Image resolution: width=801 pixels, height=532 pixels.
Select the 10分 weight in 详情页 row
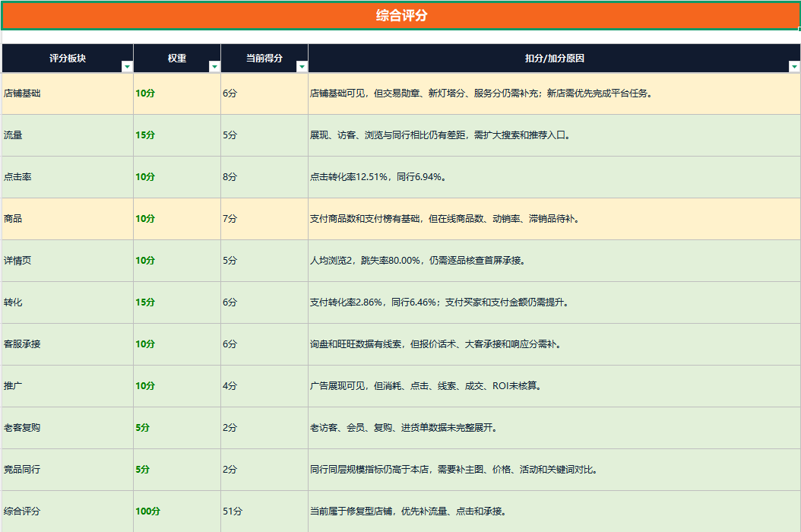click(x=177, y=261)
